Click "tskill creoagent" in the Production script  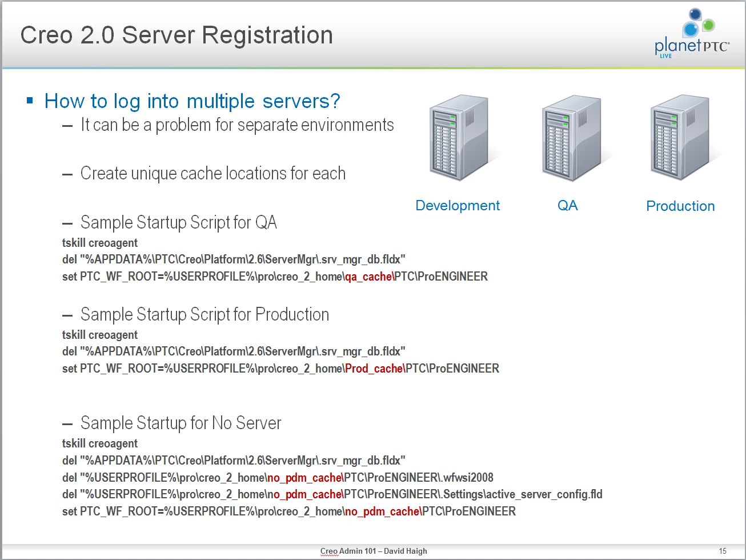(x=100, y=335)
